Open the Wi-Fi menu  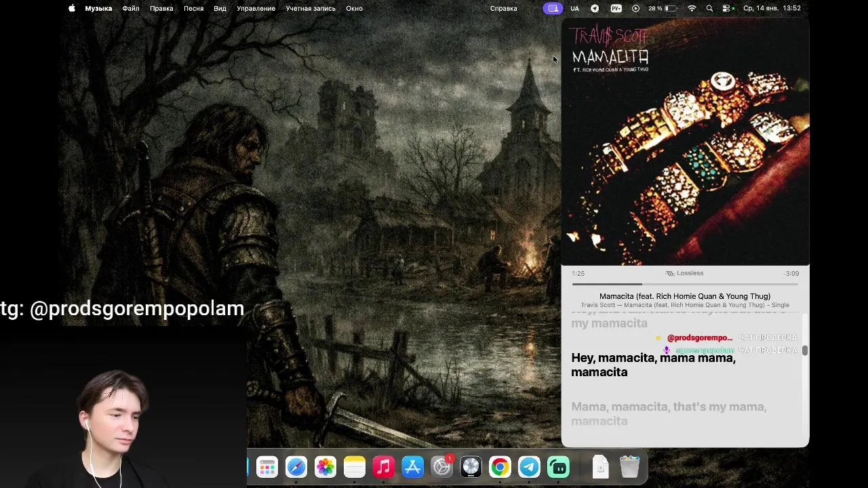(x=692, y=8)
